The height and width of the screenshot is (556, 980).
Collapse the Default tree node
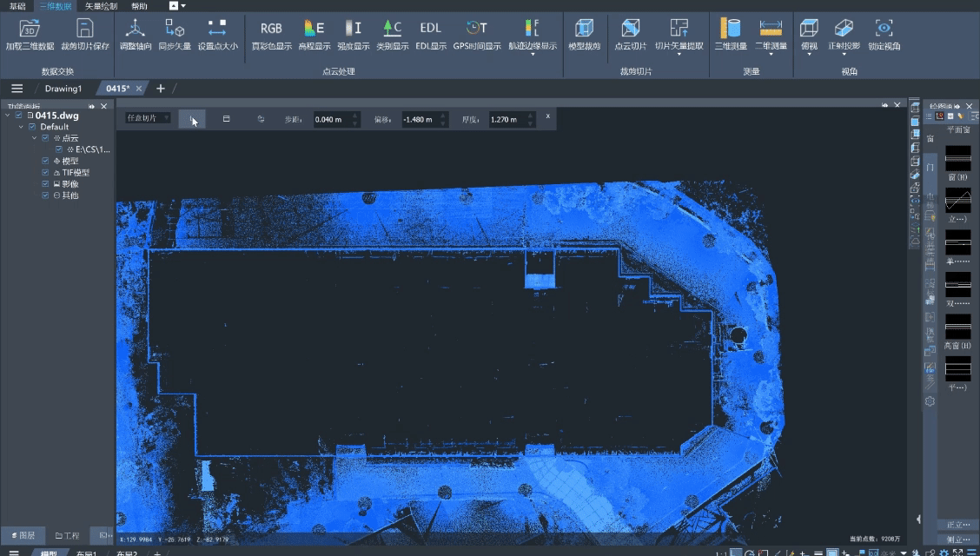tap(22, 127)
